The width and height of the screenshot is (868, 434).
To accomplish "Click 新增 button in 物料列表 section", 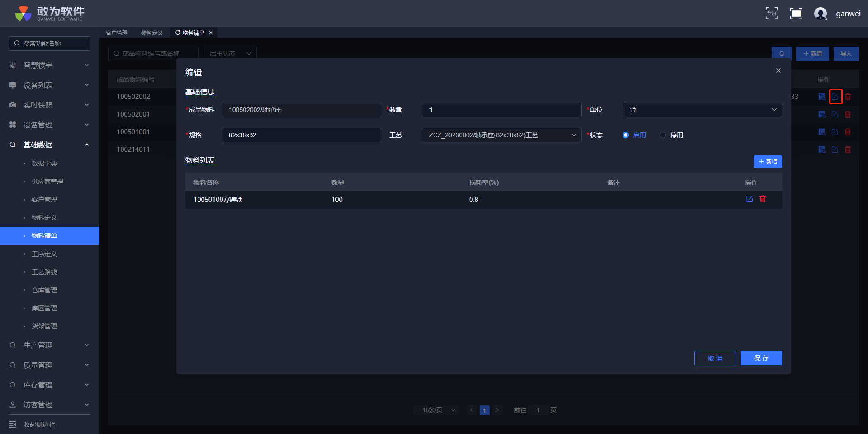I will [x=767, y=162].
